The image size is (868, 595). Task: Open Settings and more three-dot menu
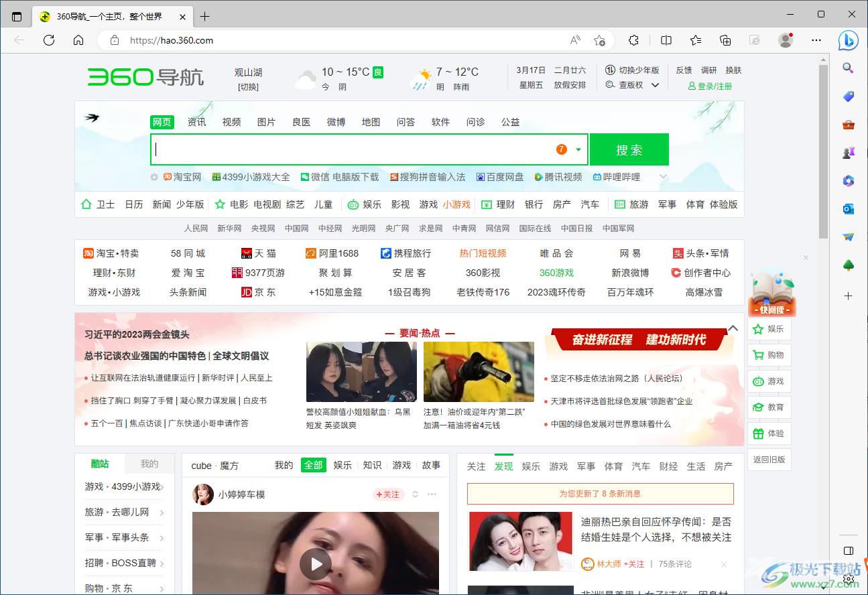point(816,40)
